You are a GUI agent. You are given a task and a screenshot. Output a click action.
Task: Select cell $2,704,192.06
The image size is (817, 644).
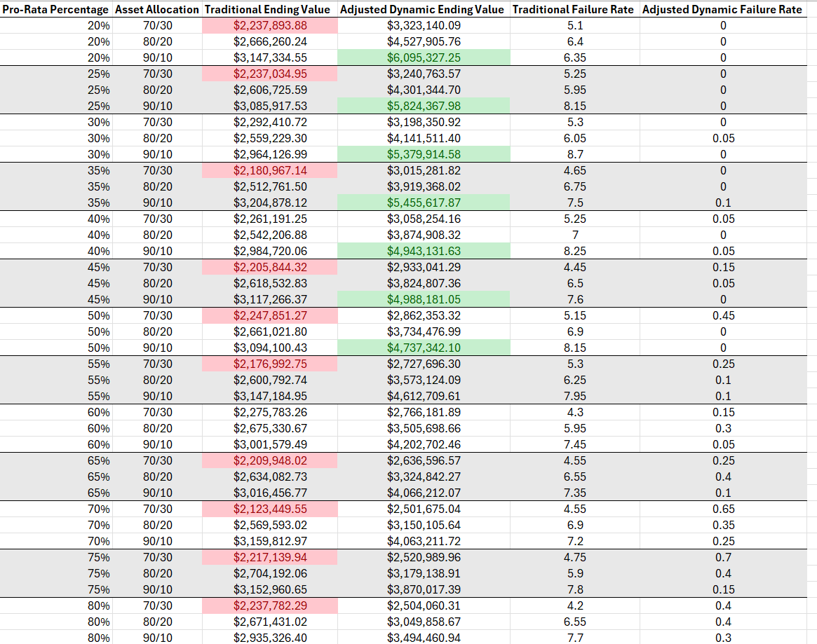[x=269, y=574]
